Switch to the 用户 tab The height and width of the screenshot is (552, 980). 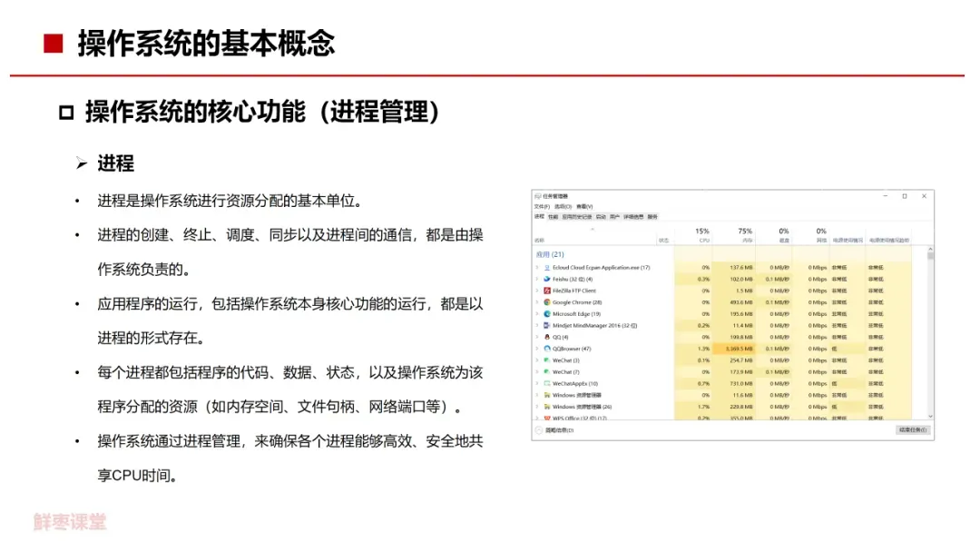click(614, 217)
